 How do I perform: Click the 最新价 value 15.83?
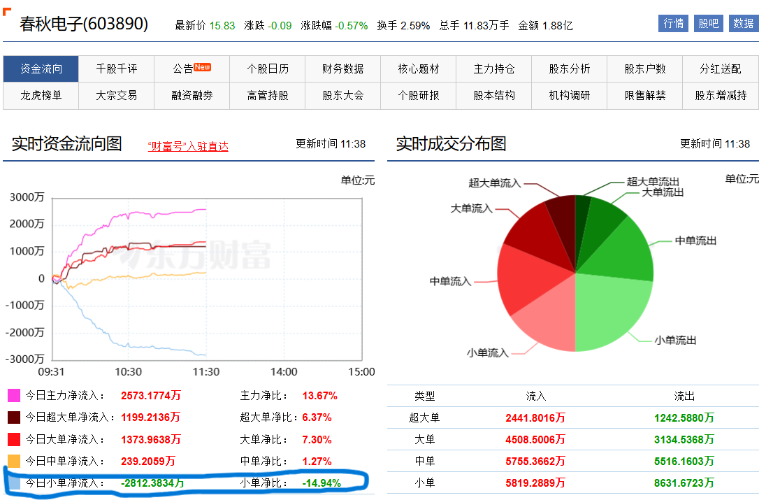click(222, 25)
